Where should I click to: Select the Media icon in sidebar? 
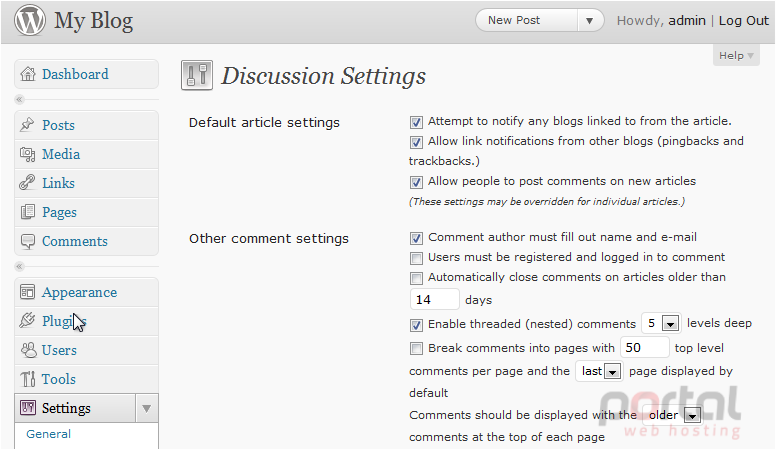28,154
